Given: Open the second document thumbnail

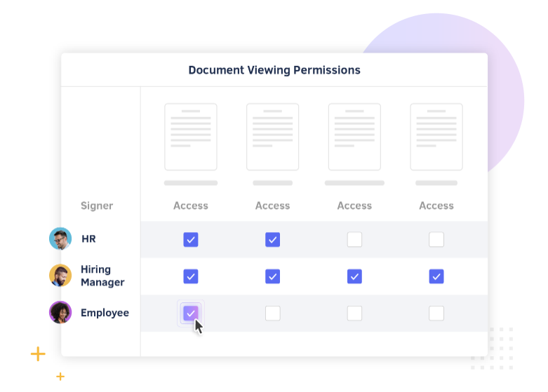Looking at the screenshot, I should (272, 137).
